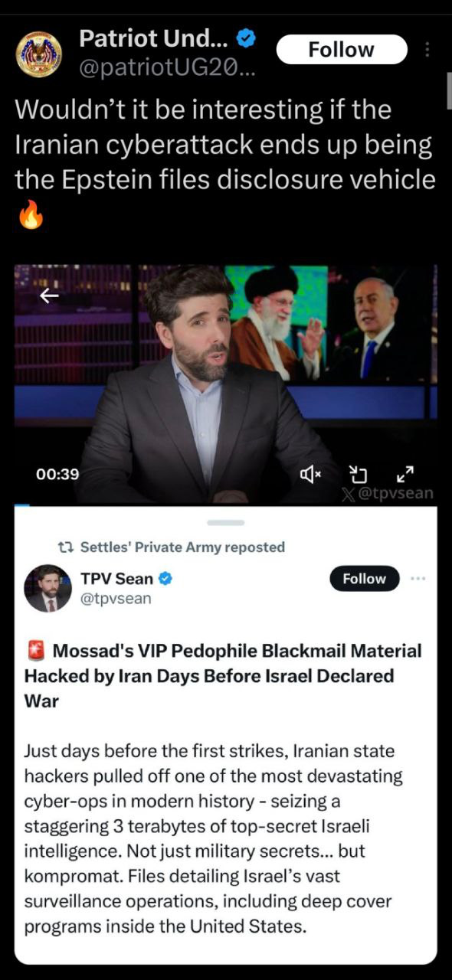This screenshot has height=980, width=452.
Task: Tap the 00:39 video timestamp
Action: pyautogui.click(x=57, y=475)
